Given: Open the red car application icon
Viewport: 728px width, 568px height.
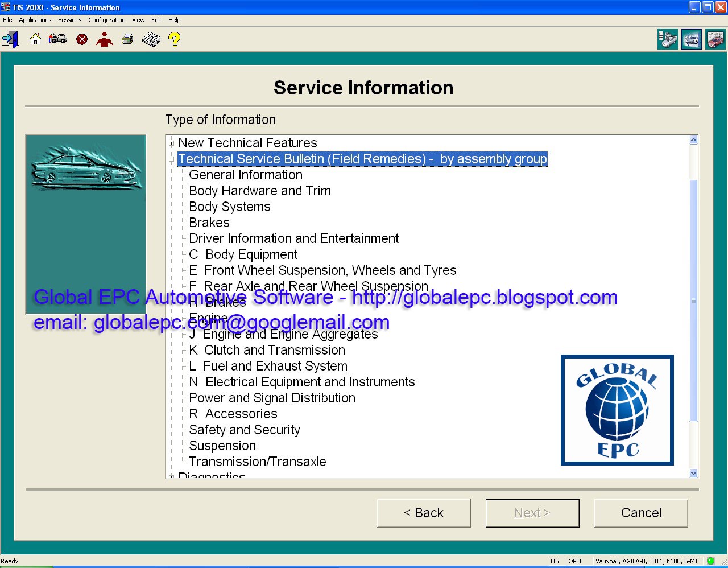Looking at the screenshot, I should pos(715,40).
